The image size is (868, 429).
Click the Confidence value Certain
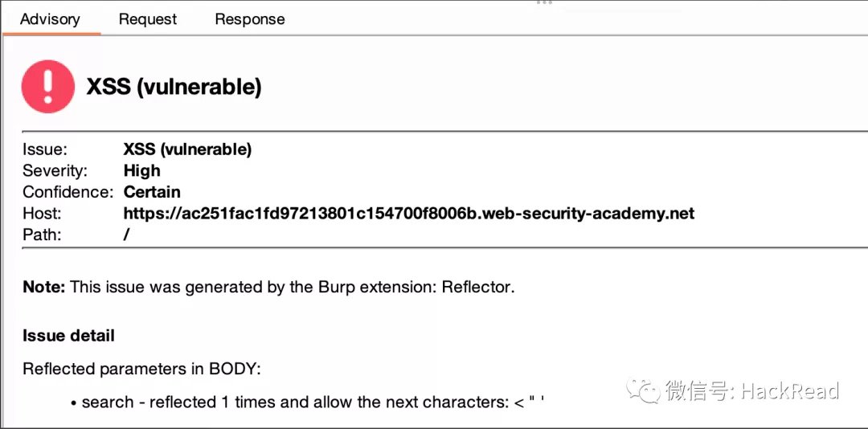[152, 192]
